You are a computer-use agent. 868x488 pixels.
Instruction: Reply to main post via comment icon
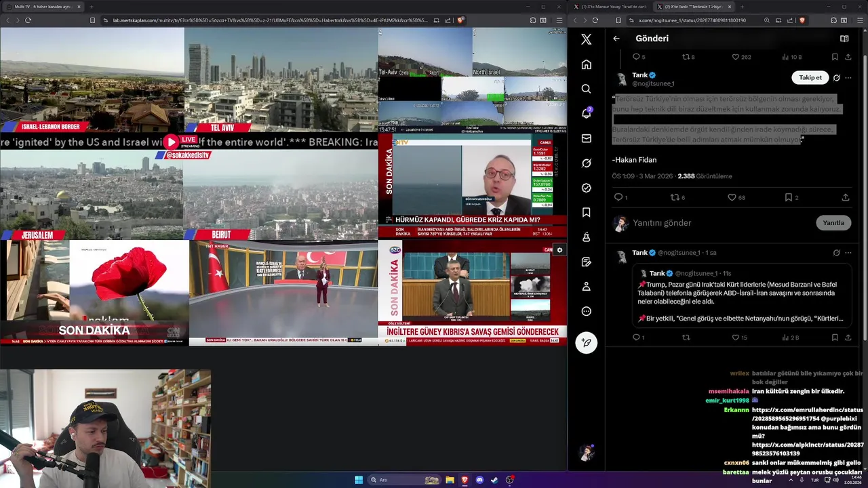pyautogui.click(x=620, y=197)
